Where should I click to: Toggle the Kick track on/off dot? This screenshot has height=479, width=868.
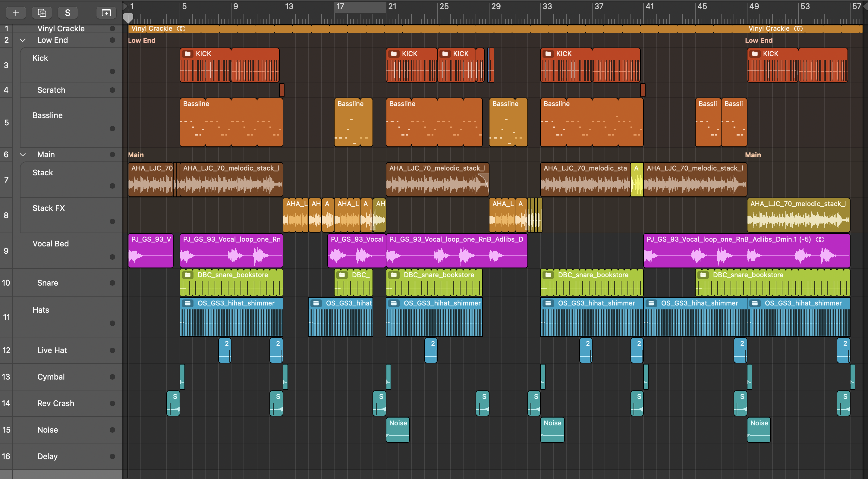112,71
